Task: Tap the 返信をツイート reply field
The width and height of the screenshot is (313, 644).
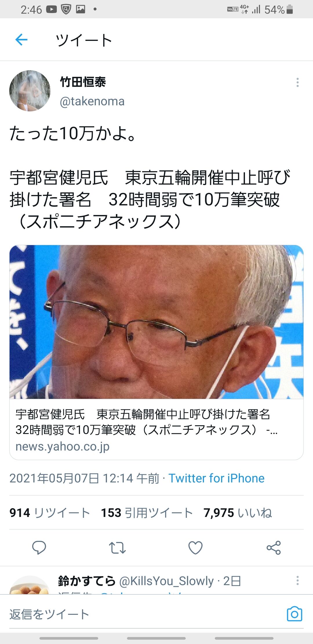Action: click(145, 614)
